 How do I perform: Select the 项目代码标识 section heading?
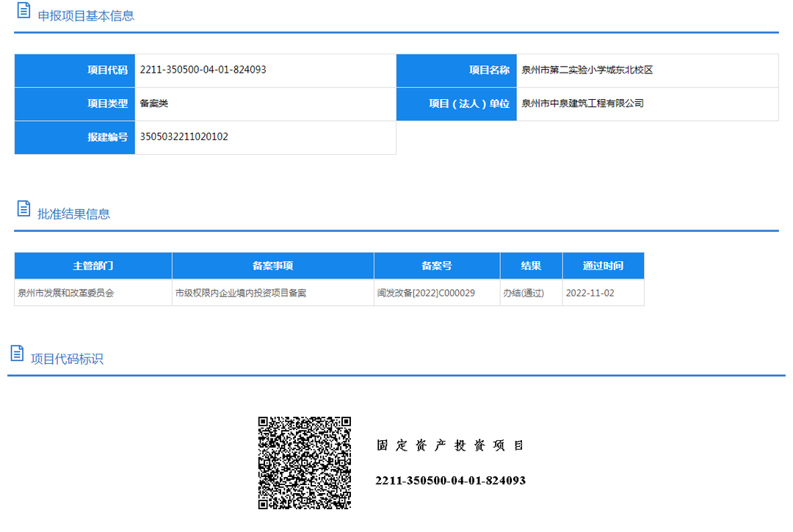tap(68, 360)
